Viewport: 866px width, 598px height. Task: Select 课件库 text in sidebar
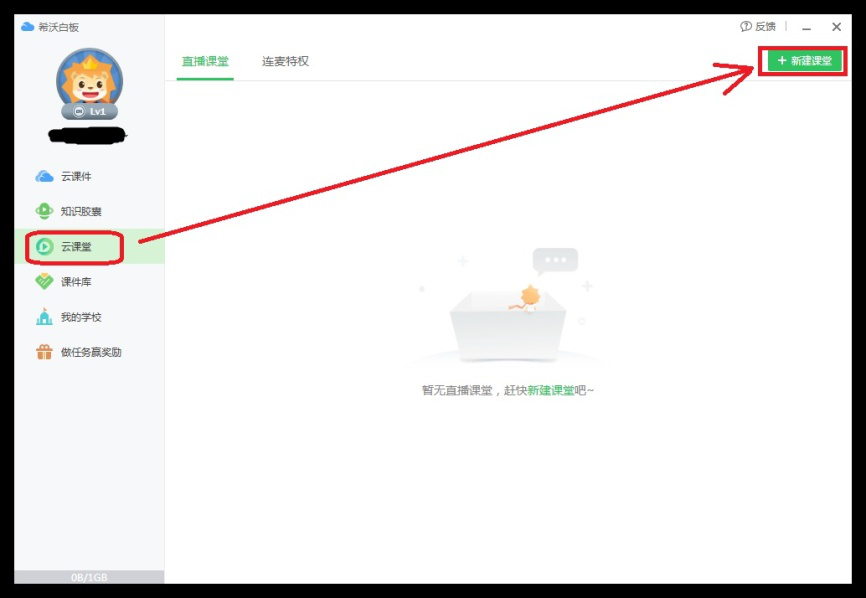76,282
